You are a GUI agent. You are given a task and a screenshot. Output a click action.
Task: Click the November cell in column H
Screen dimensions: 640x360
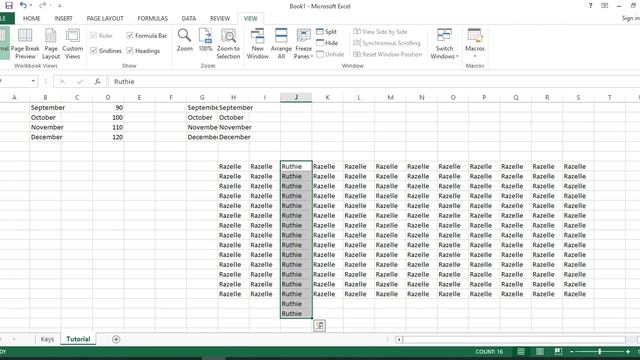point(233,127)
